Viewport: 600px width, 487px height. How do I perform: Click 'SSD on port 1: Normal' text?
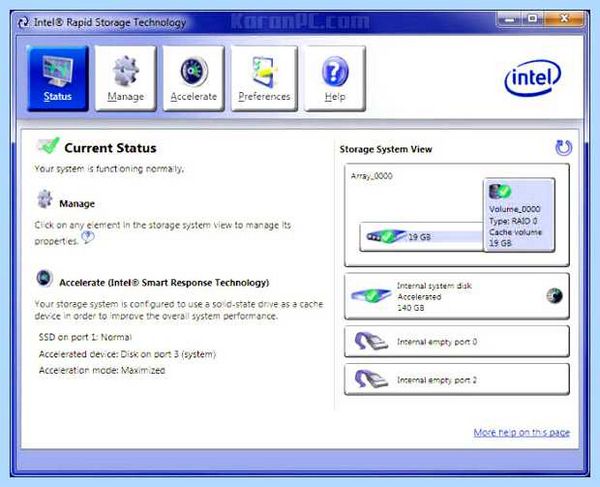(x=85, y=337)
